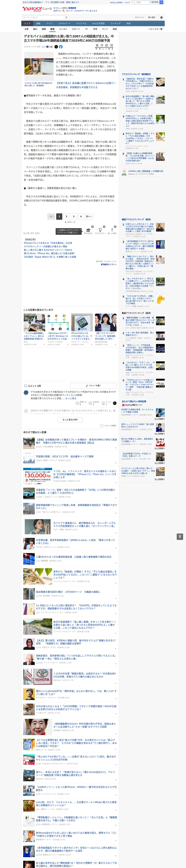
Task: Toggle the コメント非表示 checkbox
Action: tap(102, 426)
